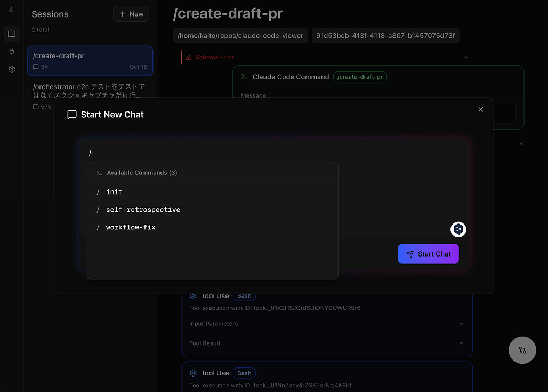Expand the Schema Error chevron
This screenshot has width=548, height=392.
[465, 57]
